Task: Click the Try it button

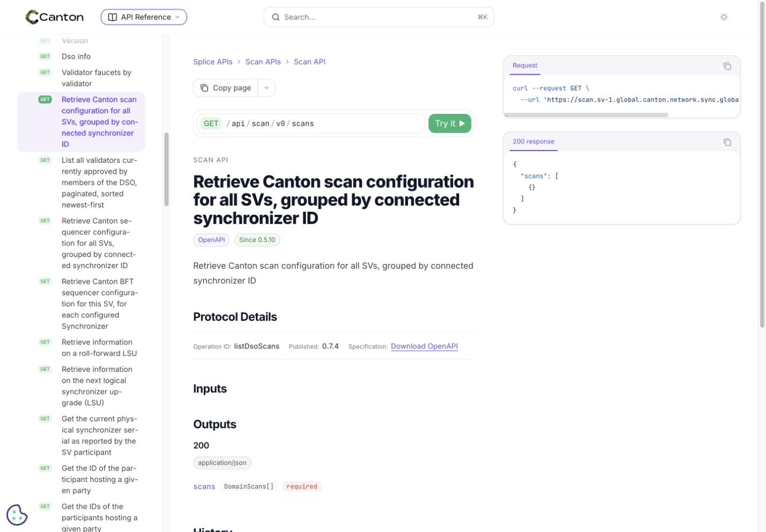Action: click(x=450, y=124)
